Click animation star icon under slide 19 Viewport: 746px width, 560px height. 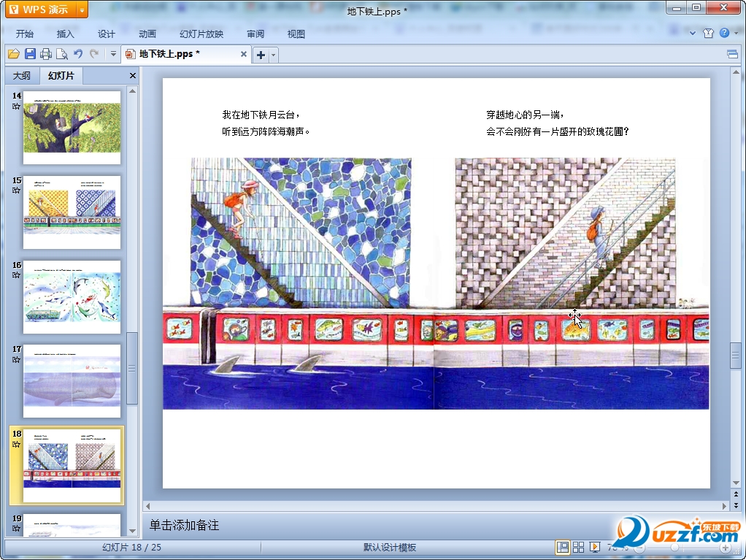(x=16, y=528)
